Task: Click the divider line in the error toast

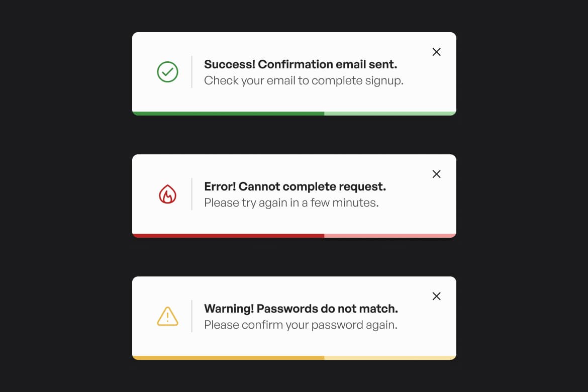Action: coord(191,194)
